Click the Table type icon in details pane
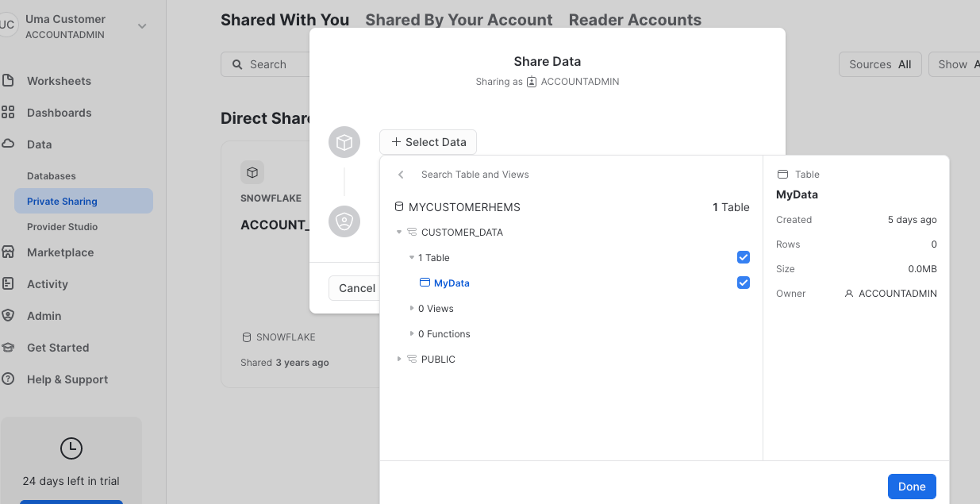Image resolution: width=980 pixels, height=504 pixels. click(782, 175)
